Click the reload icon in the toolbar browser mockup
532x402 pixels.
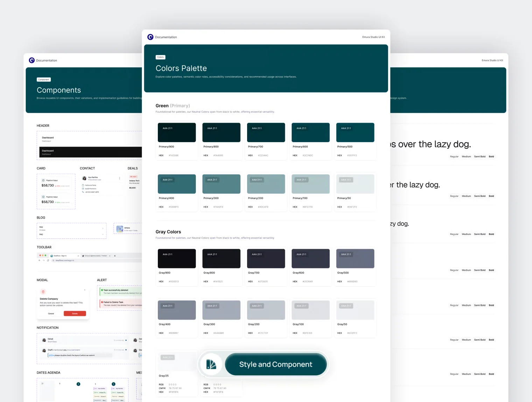[48, 261]
